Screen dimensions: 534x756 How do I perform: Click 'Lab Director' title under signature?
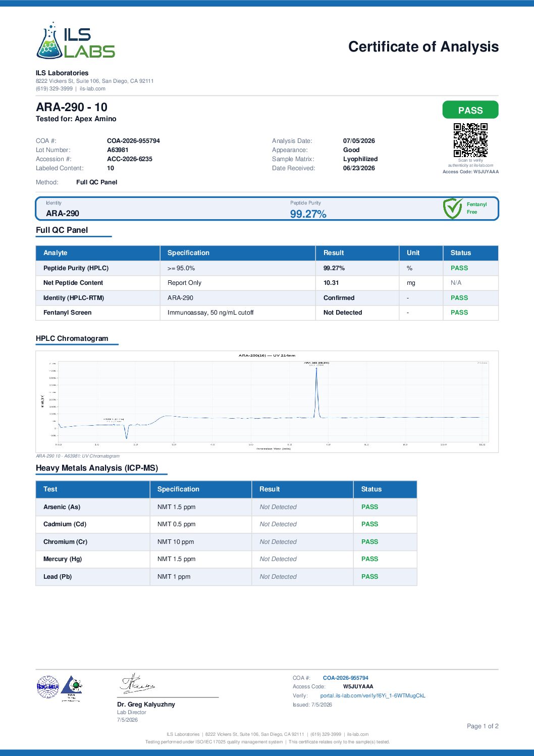131,713
